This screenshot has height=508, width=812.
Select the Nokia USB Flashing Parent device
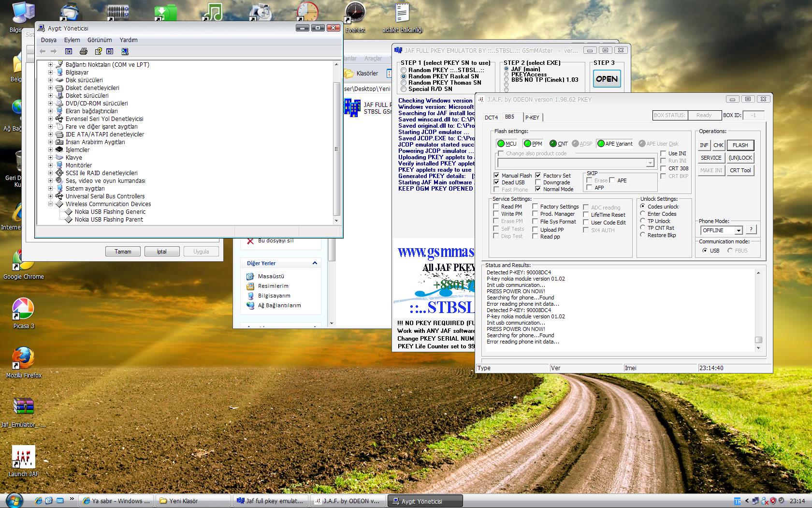109,220
